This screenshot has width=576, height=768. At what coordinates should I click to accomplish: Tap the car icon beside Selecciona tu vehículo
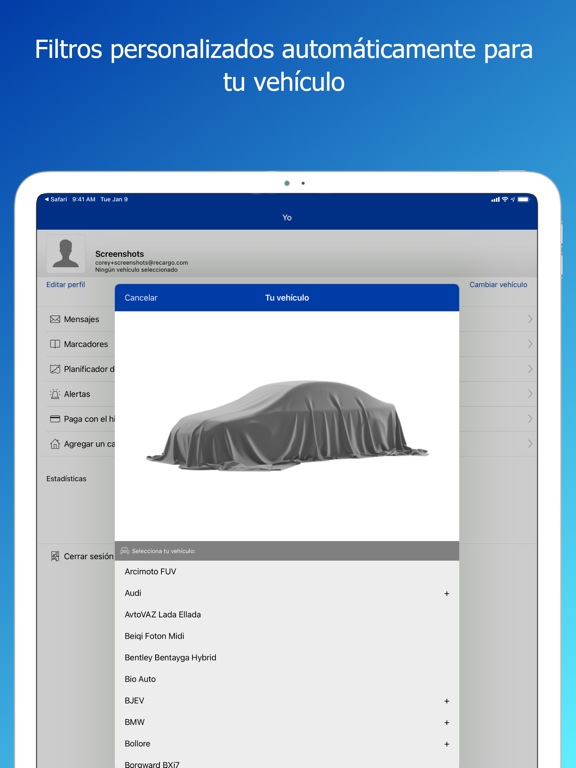(x=124, y=551)
